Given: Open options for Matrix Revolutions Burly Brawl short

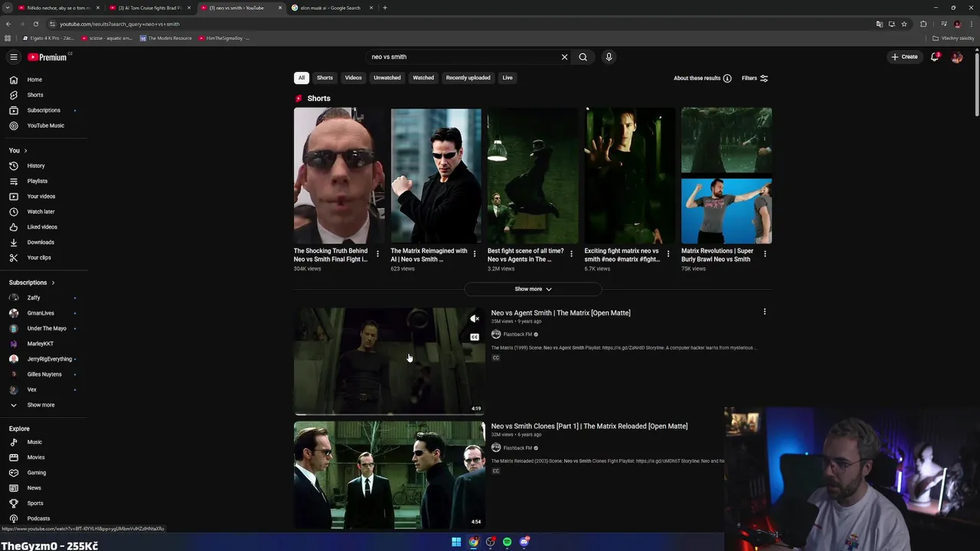Looking at the screenshot, I should coord(765,254).
